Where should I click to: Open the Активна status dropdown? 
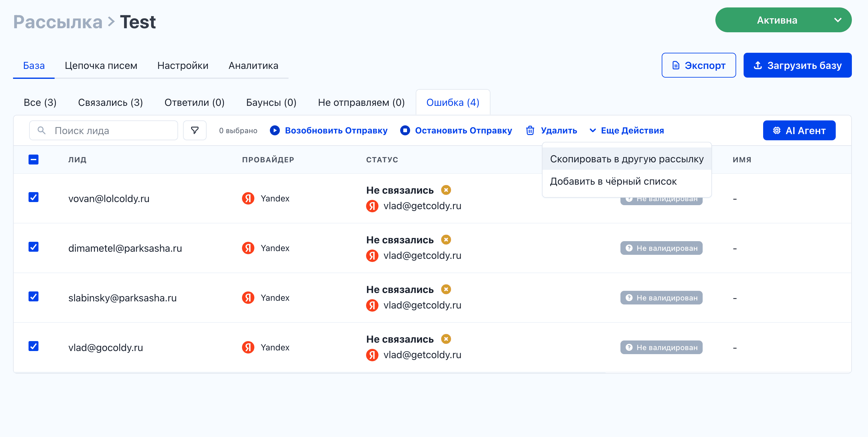click(x=783, y=20)
